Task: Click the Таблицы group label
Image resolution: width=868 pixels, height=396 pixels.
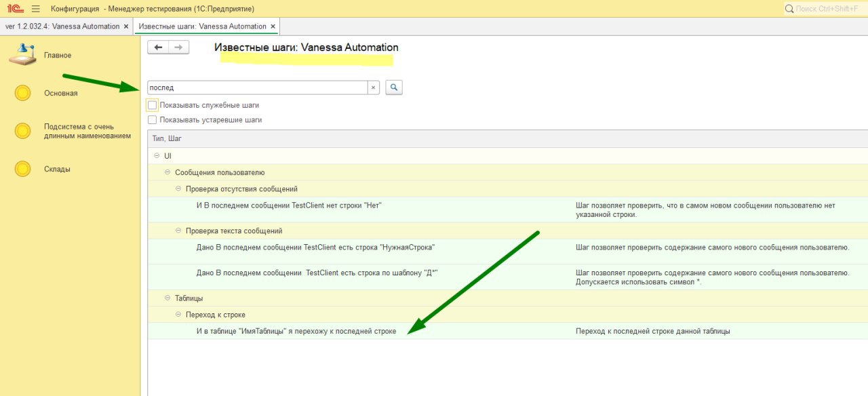Action: [x=189, y=298]
